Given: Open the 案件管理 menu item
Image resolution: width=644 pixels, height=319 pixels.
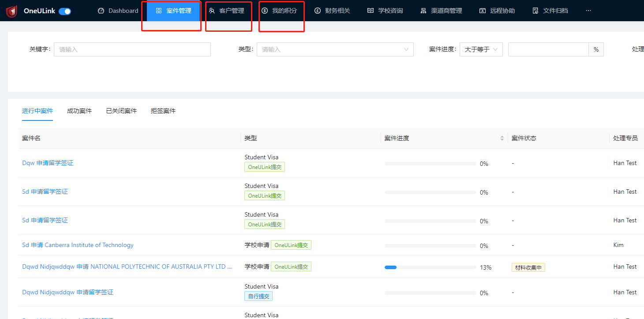Looking at the screenshot, I should coord(174,11).
